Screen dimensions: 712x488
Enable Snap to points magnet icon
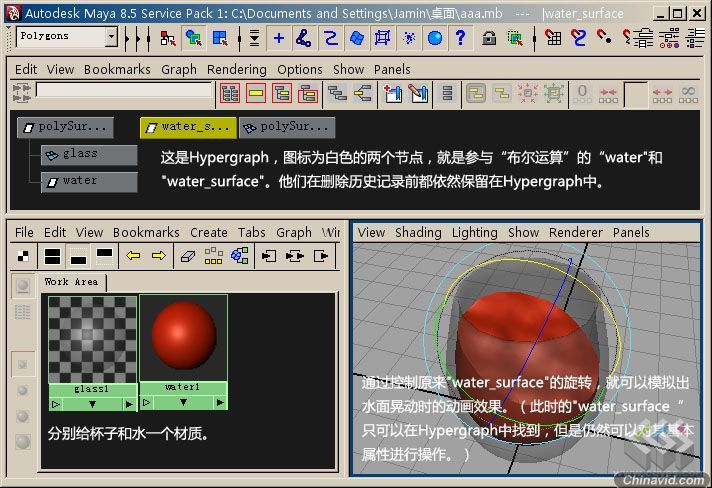[x=604, y=38]
